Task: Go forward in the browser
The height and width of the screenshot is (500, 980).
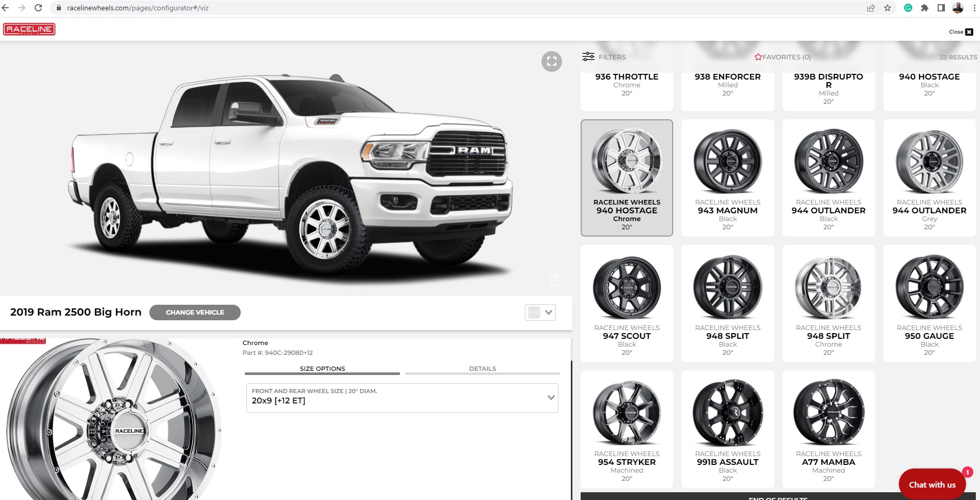Action: (x=22, y=8)
